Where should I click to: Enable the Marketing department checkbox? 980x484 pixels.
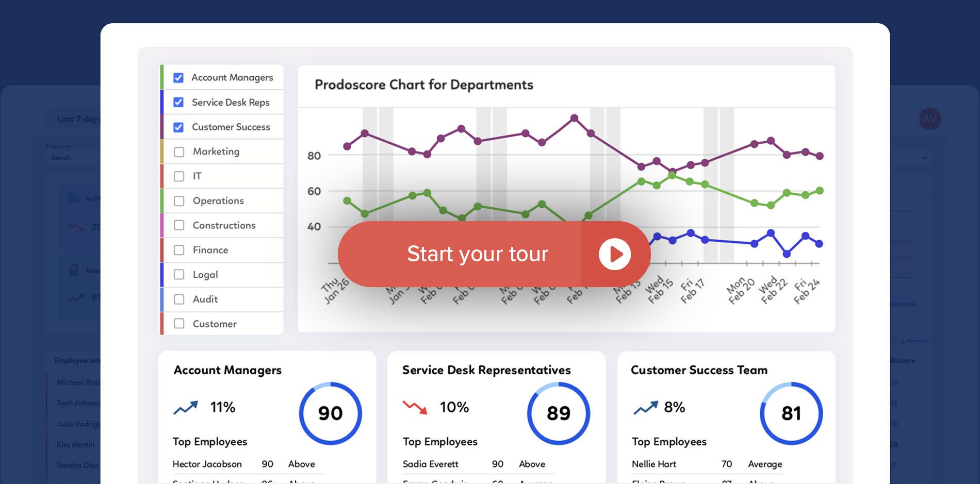(179, 152)
